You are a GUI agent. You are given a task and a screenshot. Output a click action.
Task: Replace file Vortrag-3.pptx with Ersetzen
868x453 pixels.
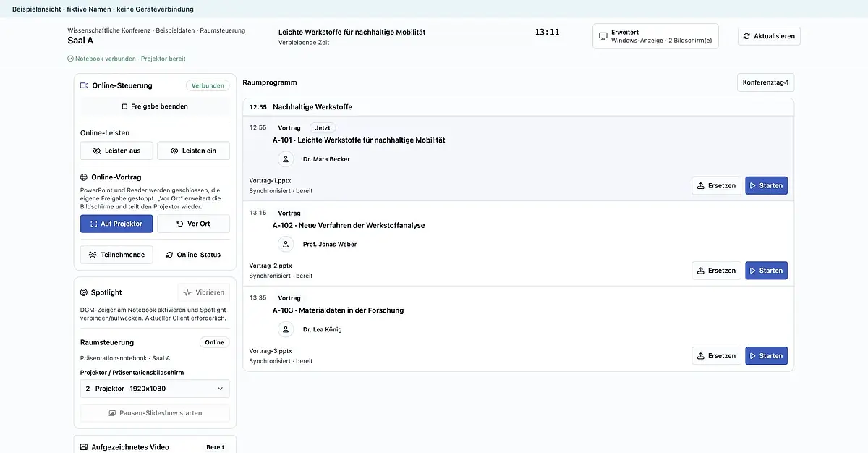click(716, 356)
